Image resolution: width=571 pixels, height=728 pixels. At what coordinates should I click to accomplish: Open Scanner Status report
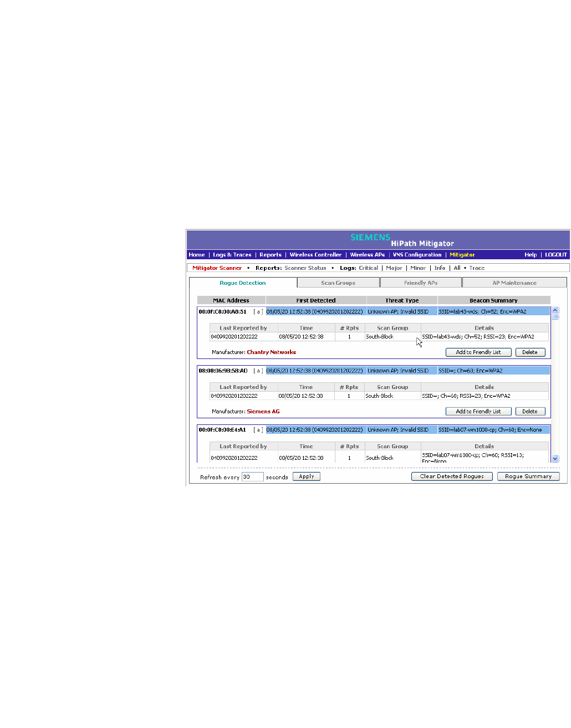tap(305, 268)
